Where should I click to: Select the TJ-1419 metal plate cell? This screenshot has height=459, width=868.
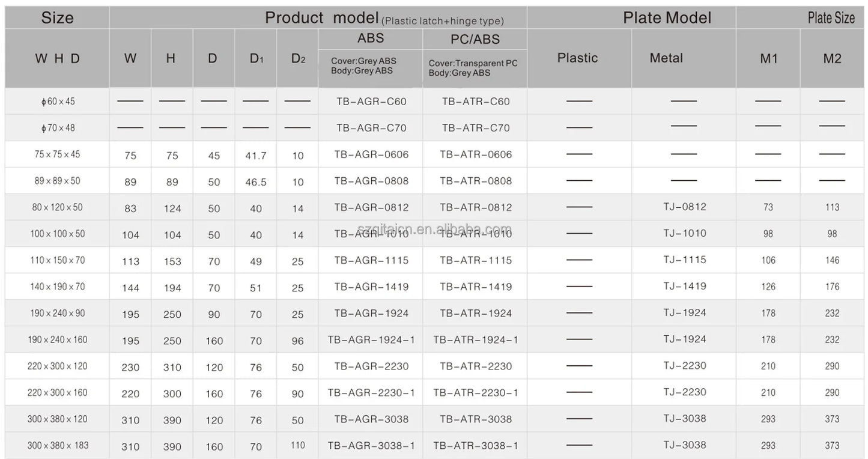685,287
